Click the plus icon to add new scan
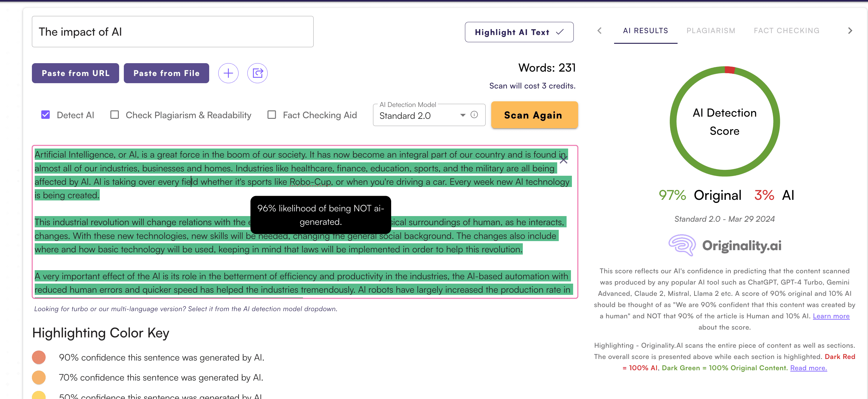The image size is (868, 399). pos(228,73)
